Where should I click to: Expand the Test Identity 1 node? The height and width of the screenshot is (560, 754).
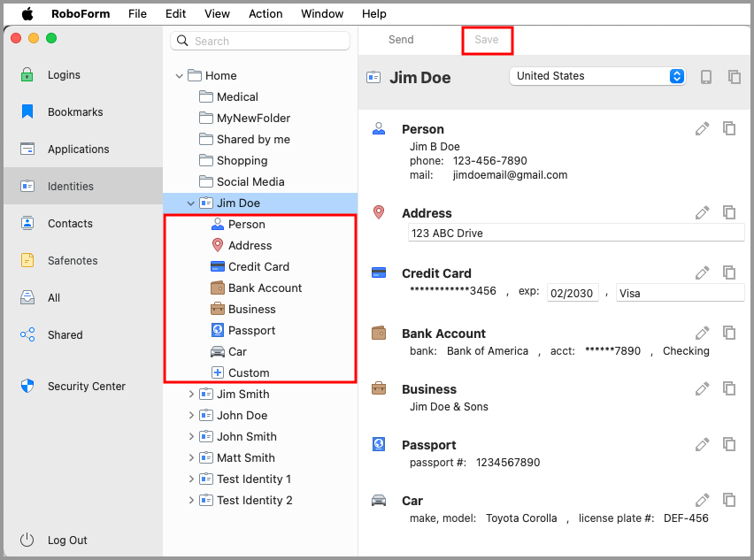point(191,479)
